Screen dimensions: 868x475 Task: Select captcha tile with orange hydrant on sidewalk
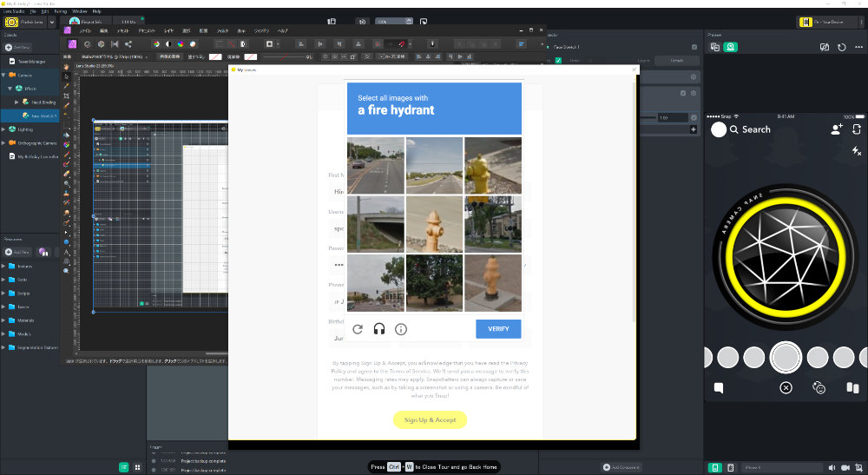pyautogui.click(x=493, y=283)
